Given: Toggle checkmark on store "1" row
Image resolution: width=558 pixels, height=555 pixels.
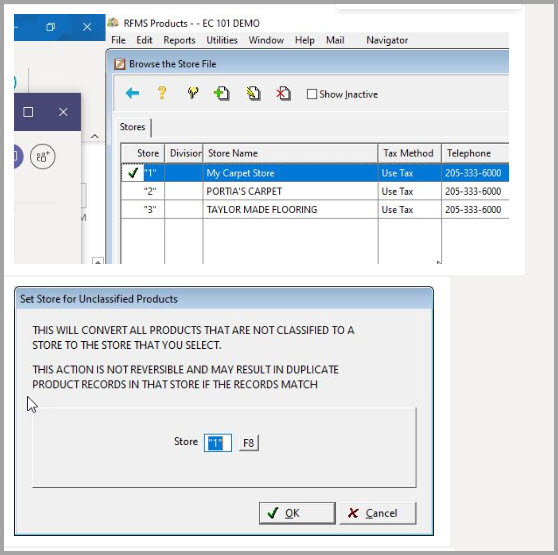Looking at the screenshot, I should point(133,173).
